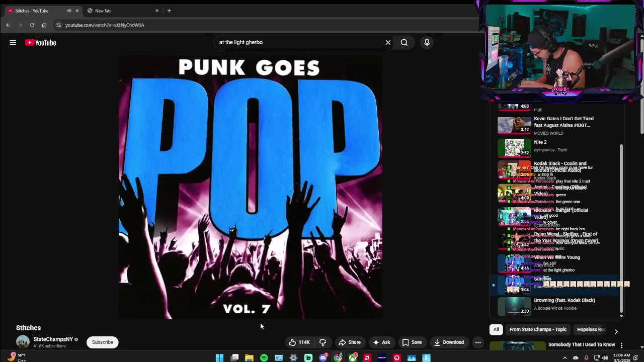The height and width of the screenshot is (362, 644).
Task: Download the Stitches video
Action: click(449, 342)
